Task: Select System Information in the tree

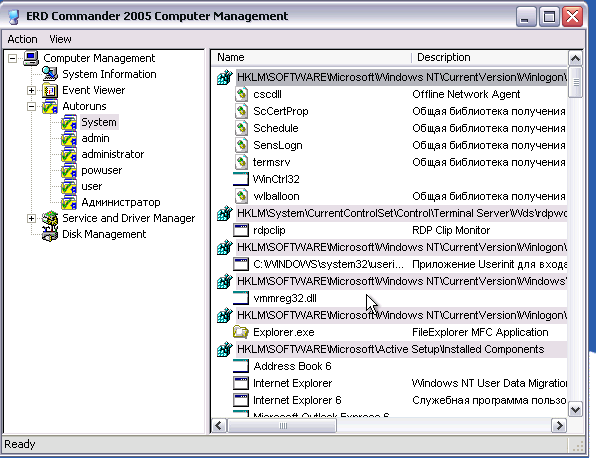Action: [x=109, y=74]
